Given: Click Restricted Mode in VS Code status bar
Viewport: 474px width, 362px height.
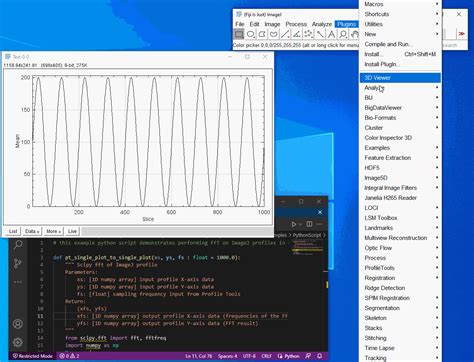Looking at the screenshot, I should pyautogui.click(x=33, y=356).
